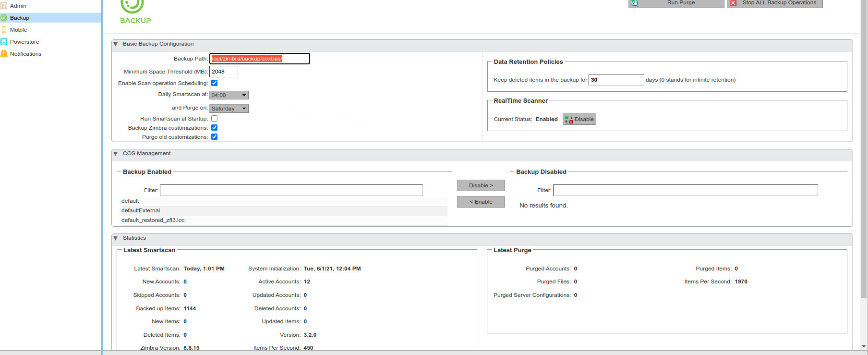Open the Purge day dropdown showing Saturday

pyautogui.click(x=229, y=109)
